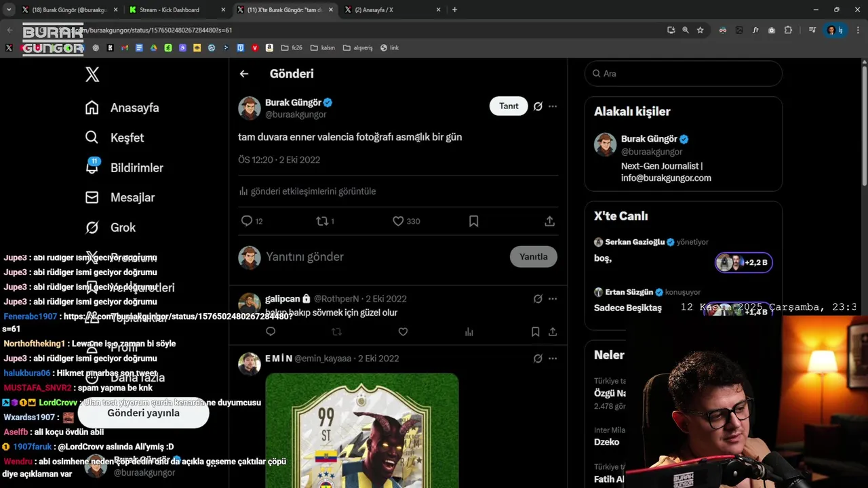
Task: Open Mesajlar in the sidebar
Action: [x=120, y=197]
